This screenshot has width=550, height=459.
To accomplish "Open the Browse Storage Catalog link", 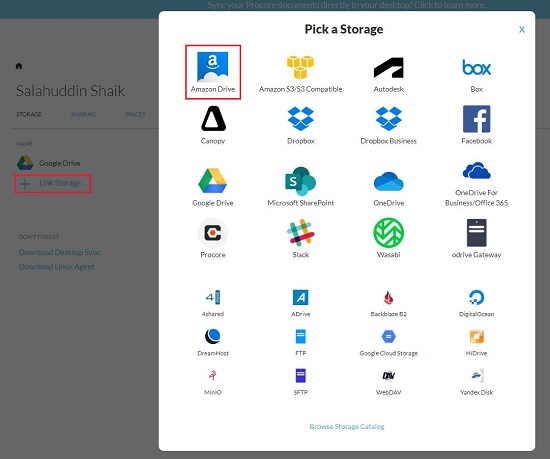I will [347, 426].
